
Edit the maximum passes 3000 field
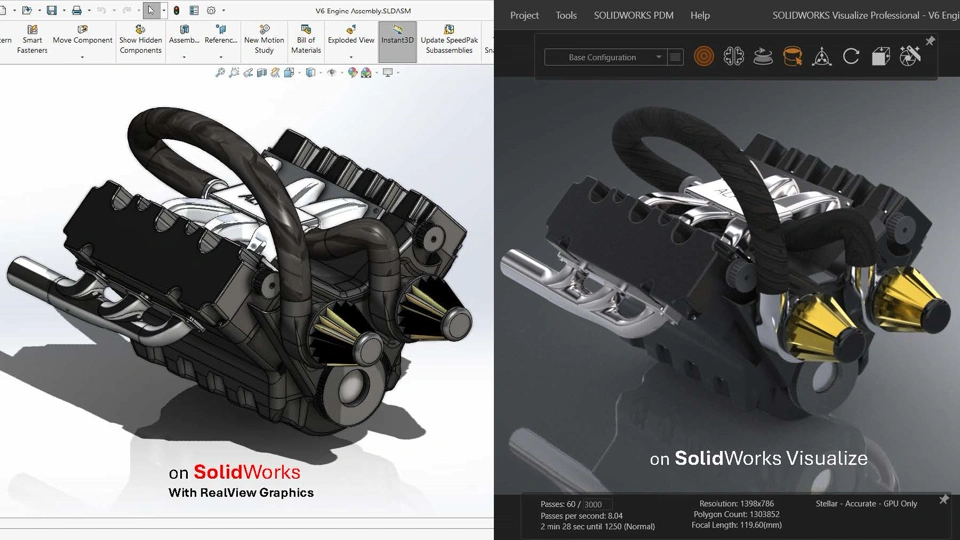click(x=596, y=504)
